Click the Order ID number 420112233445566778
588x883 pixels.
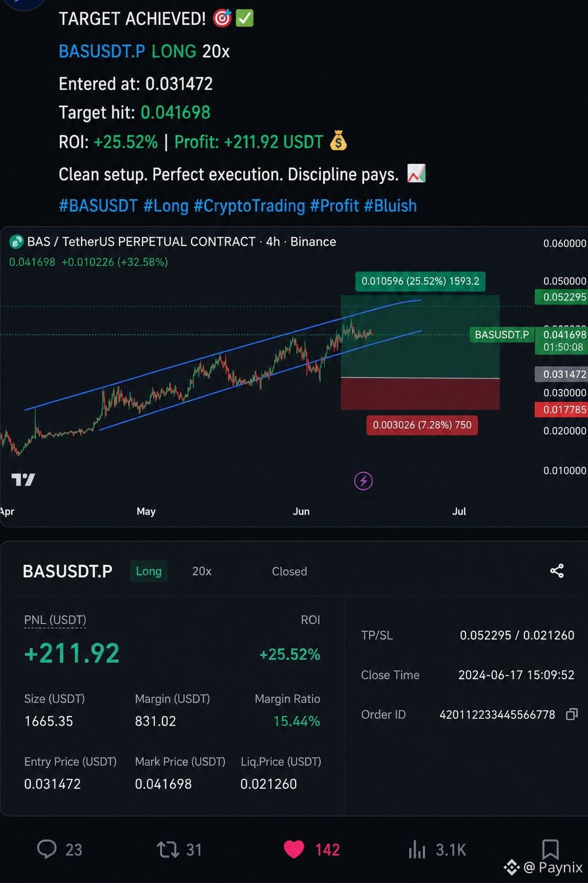click(497, 714)
